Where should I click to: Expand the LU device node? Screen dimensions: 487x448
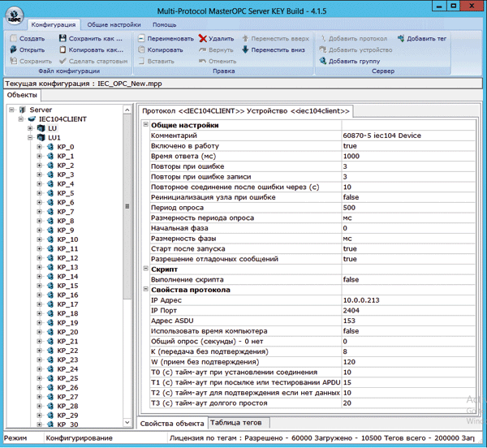pyautogui.click(x=30, y=128)
